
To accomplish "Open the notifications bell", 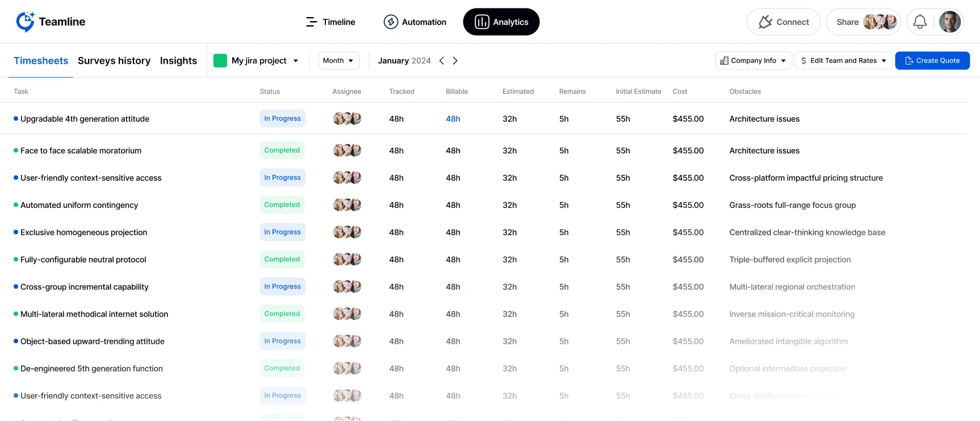I will point(920,22).
